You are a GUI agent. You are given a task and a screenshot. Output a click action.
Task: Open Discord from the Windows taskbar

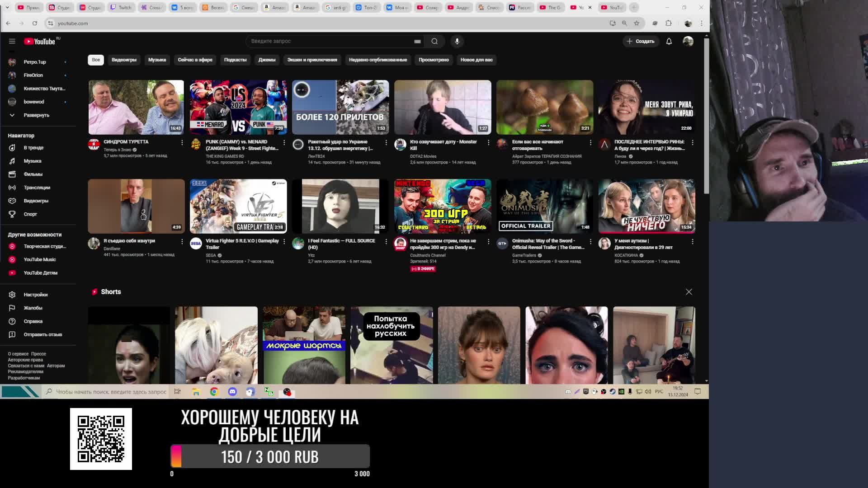[232, 392]
